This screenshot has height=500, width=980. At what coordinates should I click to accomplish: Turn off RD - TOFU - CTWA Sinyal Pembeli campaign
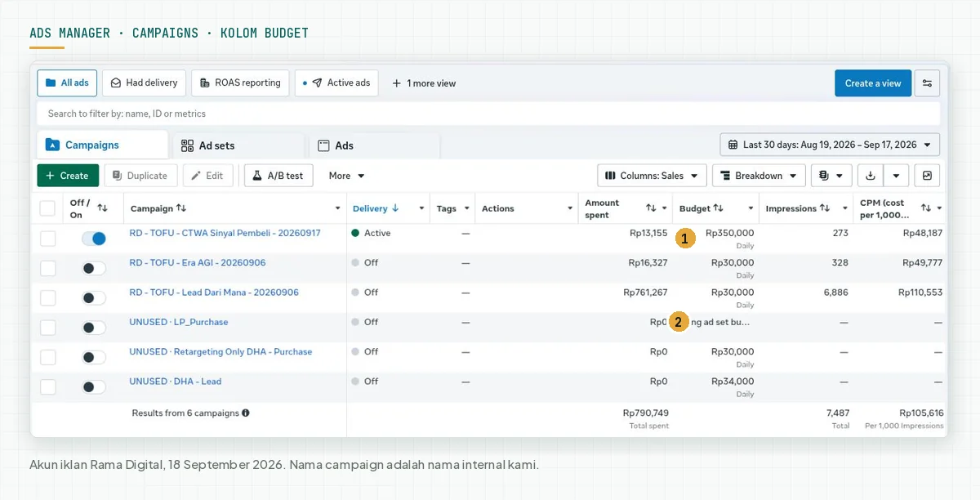94,239
